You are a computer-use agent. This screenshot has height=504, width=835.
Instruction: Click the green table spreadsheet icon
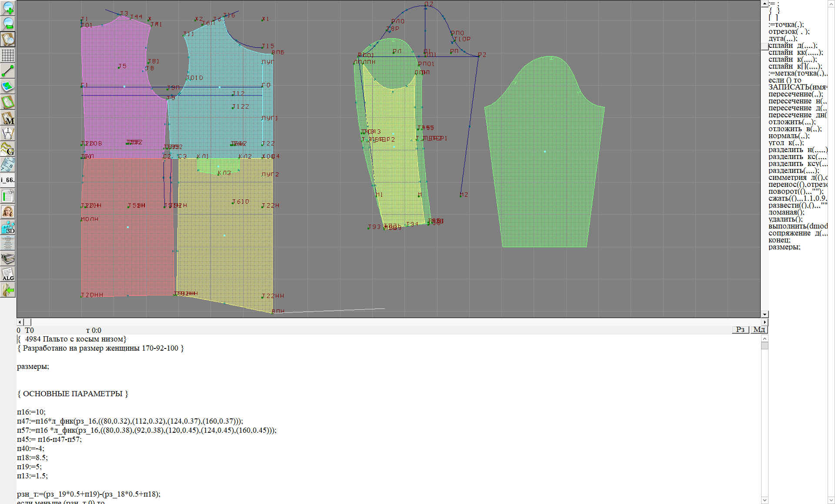tap(8, 196)
